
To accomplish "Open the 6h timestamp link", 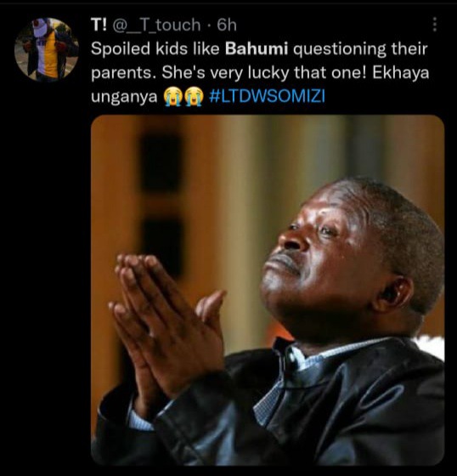I will point(227,25).
